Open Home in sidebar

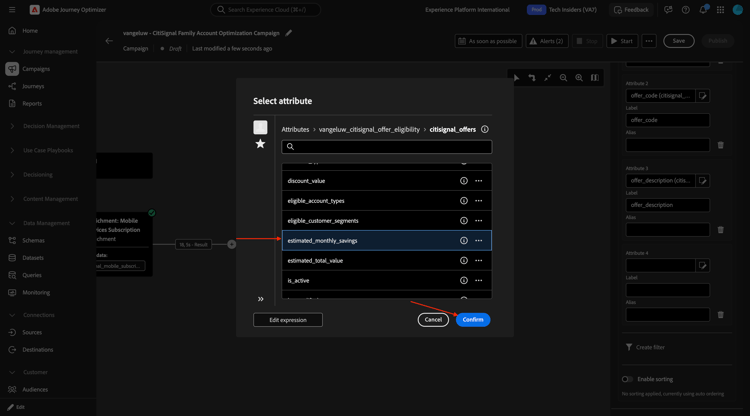[x=30, y=31]
